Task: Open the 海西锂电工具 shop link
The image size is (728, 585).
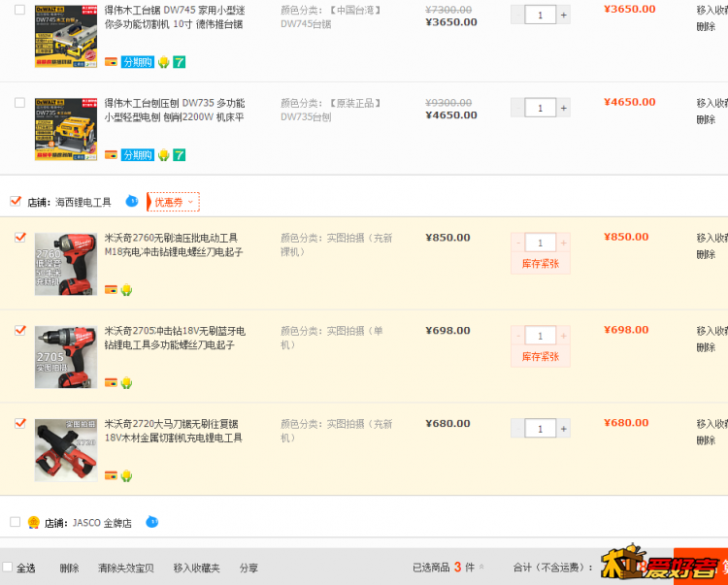Action: [83, 202]
